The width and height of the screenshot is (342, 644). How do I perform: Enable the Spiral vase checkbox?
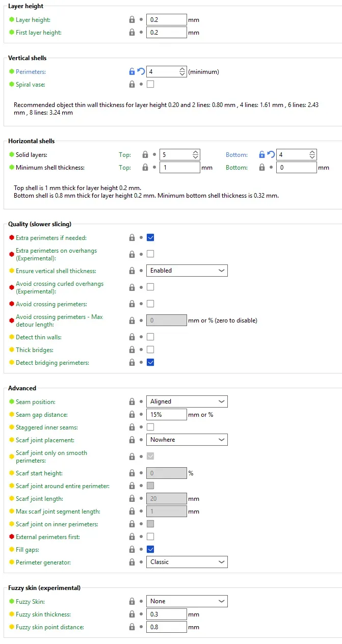pyautogui.click(x=150, y=85)
